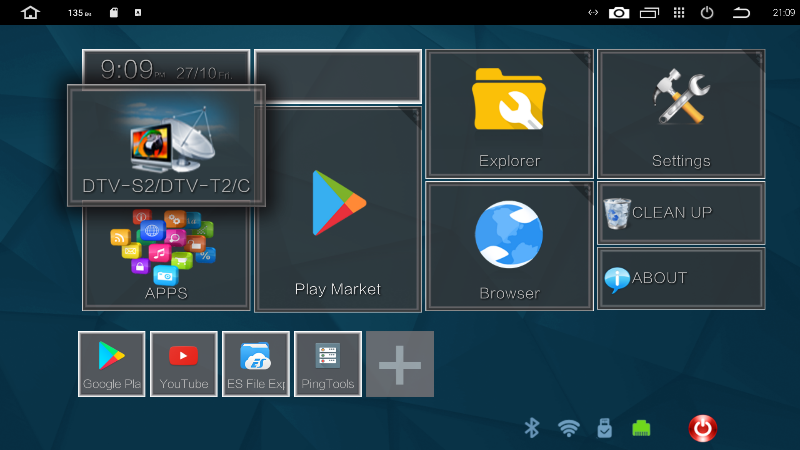Tap the red power button
The width and height of the screenshot is (800, 450).
coord(703,428)
